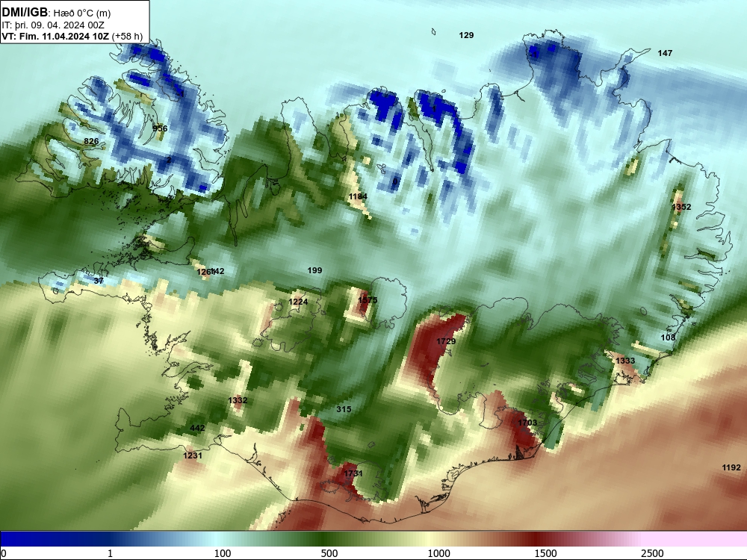This screenshot has height=560, width=747.
Task: Click the 1703 value on the map
Action: click(x=527, y=423)
